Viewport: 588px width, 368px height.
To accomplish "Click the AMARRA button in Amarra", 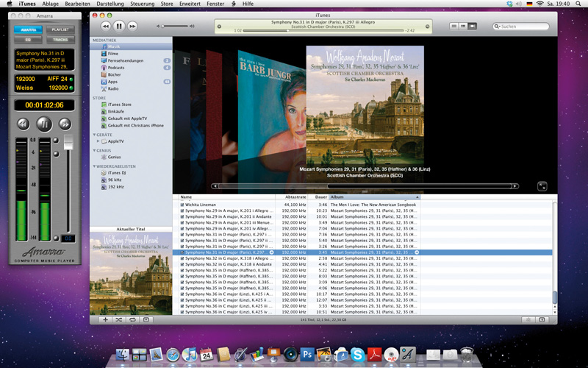I will point(28,29).
